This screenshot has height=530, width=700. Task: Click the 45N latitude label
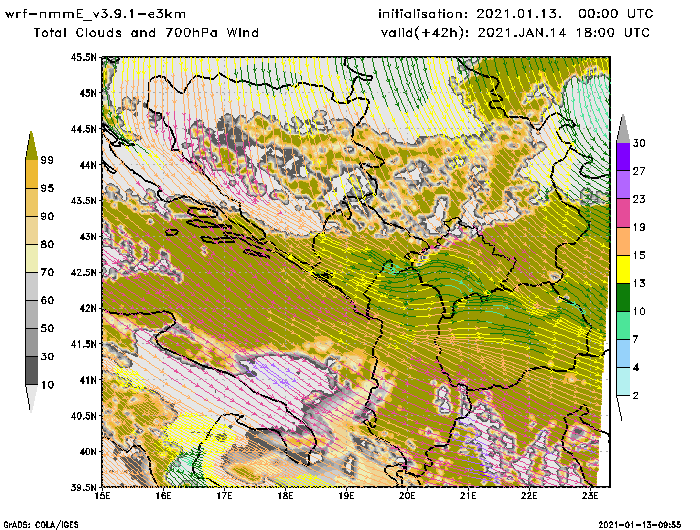click(x=88, y=93)
